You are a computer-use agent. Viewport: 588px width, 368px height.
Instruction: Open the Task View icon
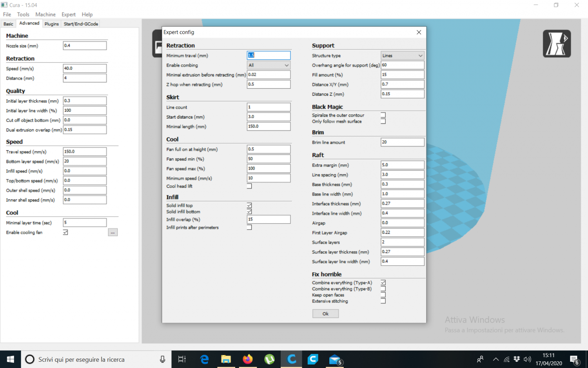[181, 359]
